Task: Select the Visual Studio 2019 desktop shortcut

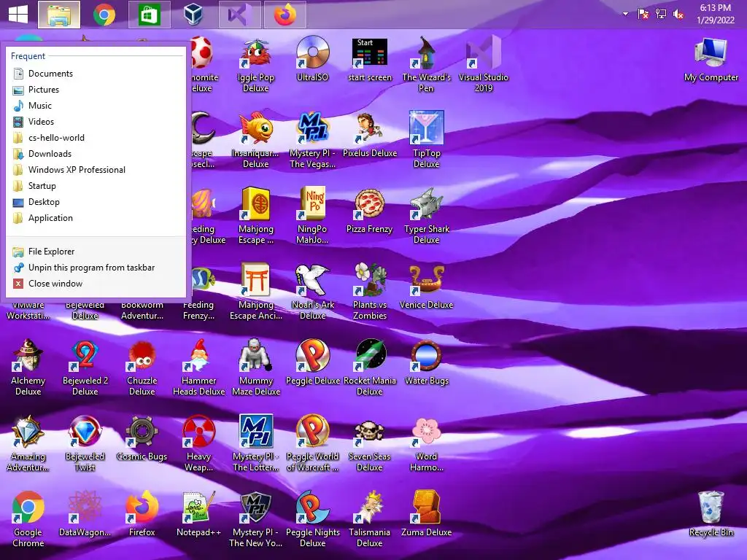Action: pos(483,65)
